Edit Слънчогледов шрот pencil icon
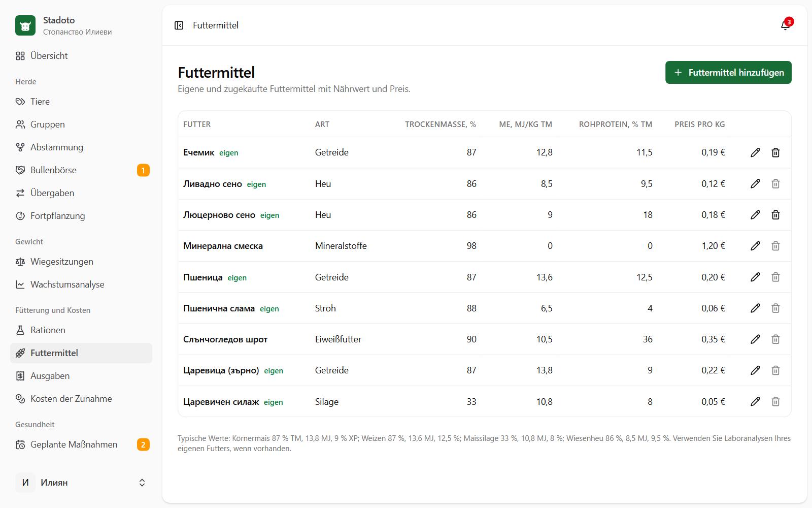This screenshot has width=812, height=508. (x=755, y=339)
